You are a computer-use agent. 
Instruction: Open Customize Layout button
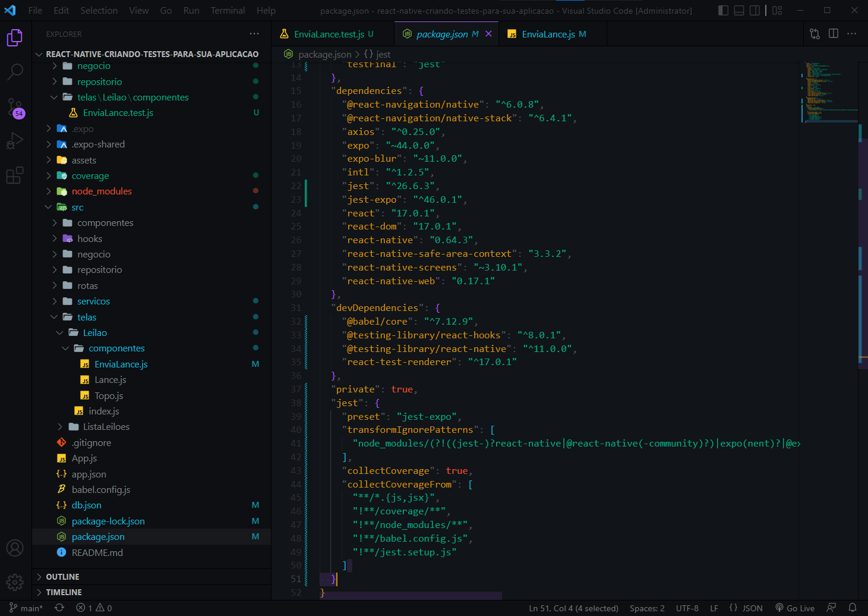[777, 10]
